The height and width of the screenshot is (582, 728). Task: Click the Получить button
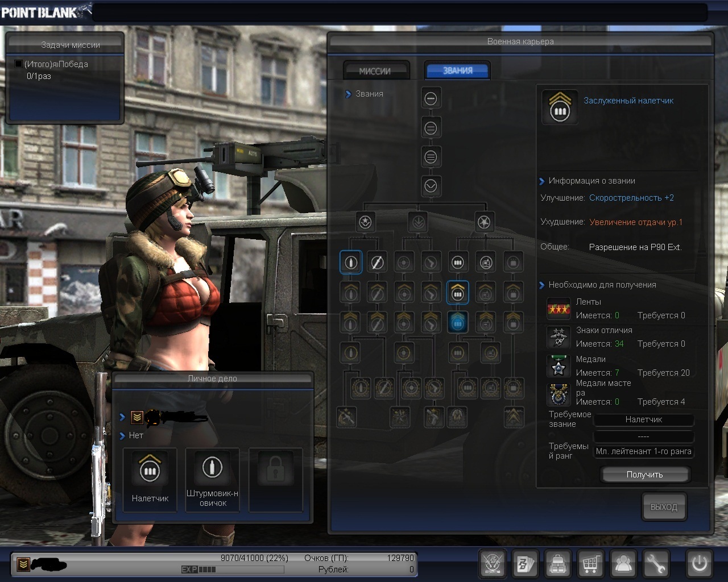coord(645,475)
